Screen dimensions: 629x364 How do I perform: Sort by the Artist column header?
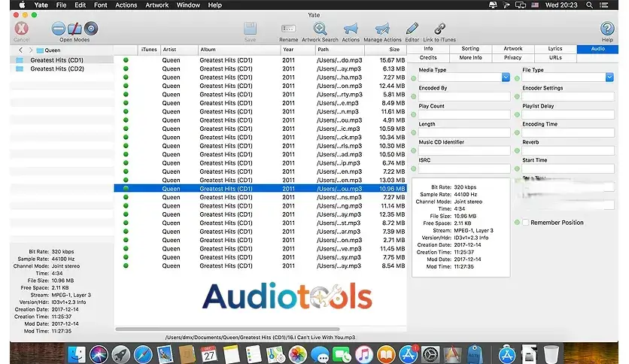pyautogui.click(x=179, y=50)
